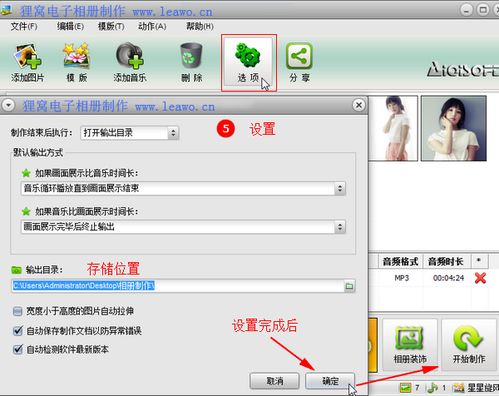499x396 pixels.
Task: Open the 模版(T) menu
Action: tap(111, 26)
